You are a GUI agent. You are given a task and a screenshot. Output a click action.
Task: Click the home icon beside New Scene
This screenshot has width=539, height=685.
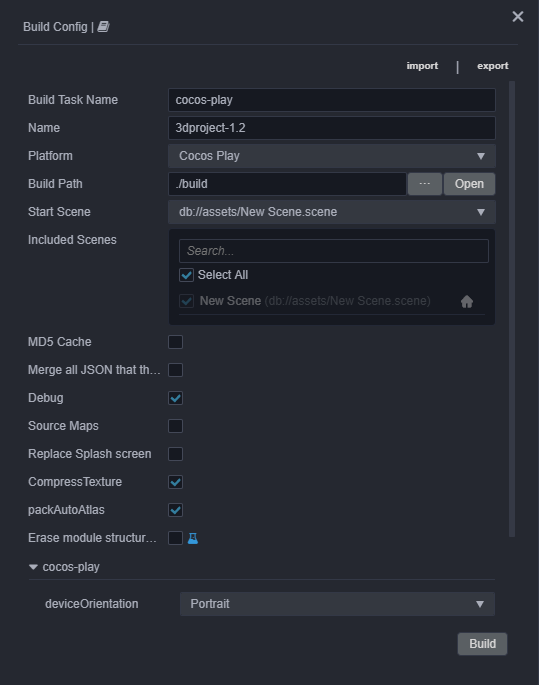coord(467,301)
